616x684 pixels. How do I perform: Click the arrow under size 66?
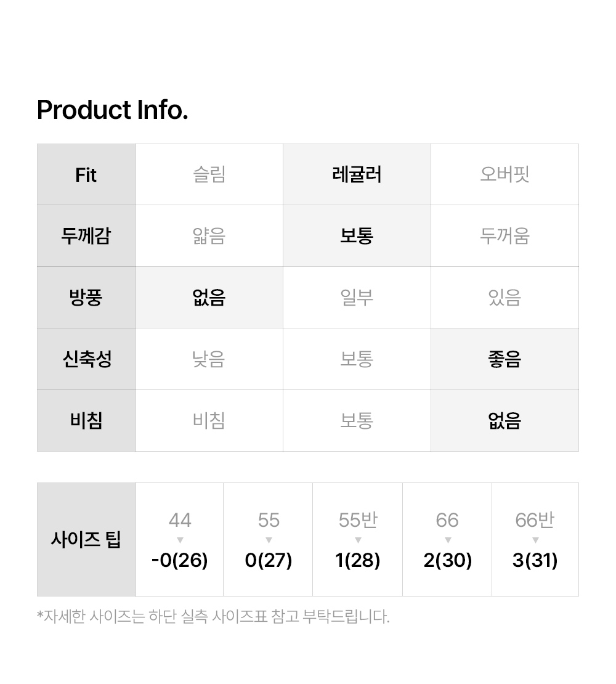pos(448,540)
